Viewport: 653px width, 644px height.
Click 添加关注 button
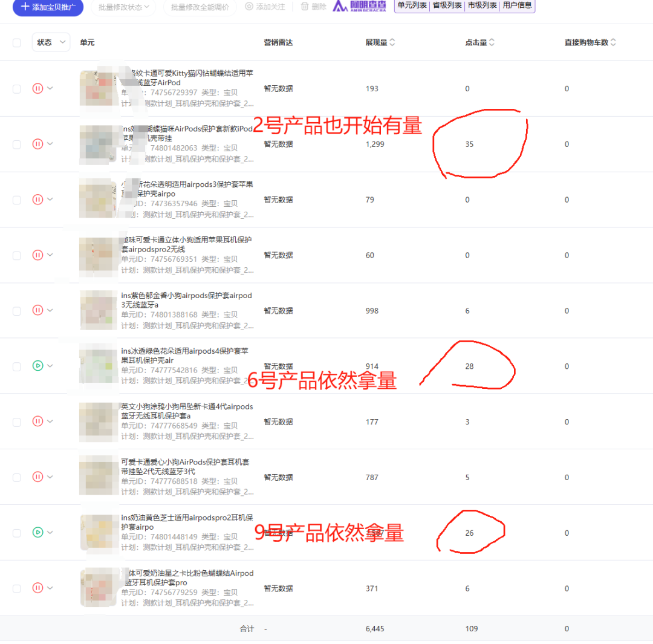pyautogui.click(x=265, y=7)
